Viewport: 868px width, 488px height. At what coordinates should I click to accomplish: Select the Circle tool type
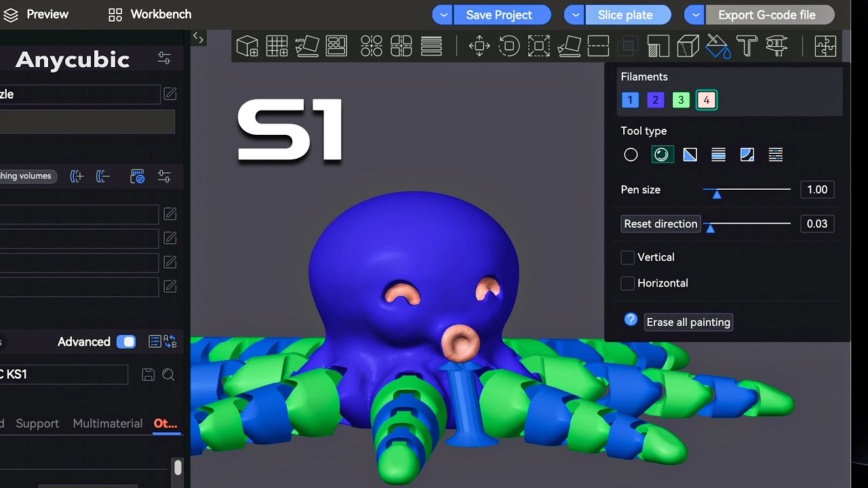631,155
